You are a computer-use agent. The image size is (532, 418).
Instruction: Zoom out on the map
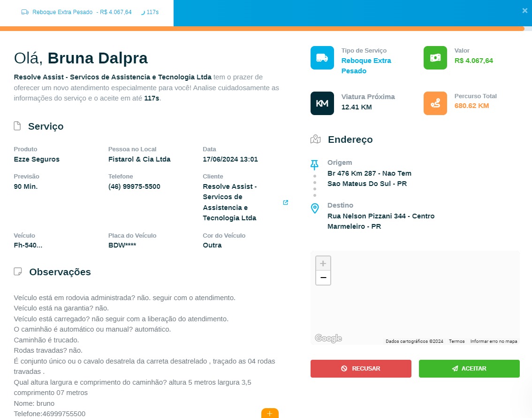(x=323, y=278)
